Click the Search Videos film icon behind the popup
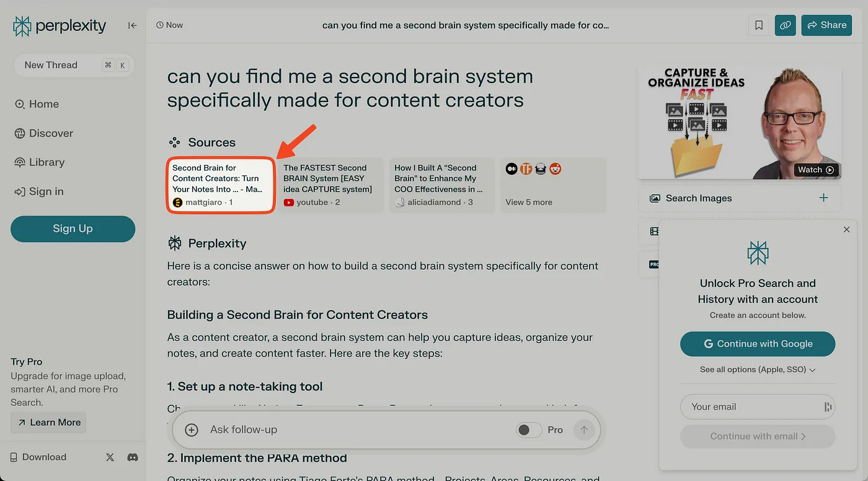Viewport: 868px width, 481px height. (x=653, y=231)
